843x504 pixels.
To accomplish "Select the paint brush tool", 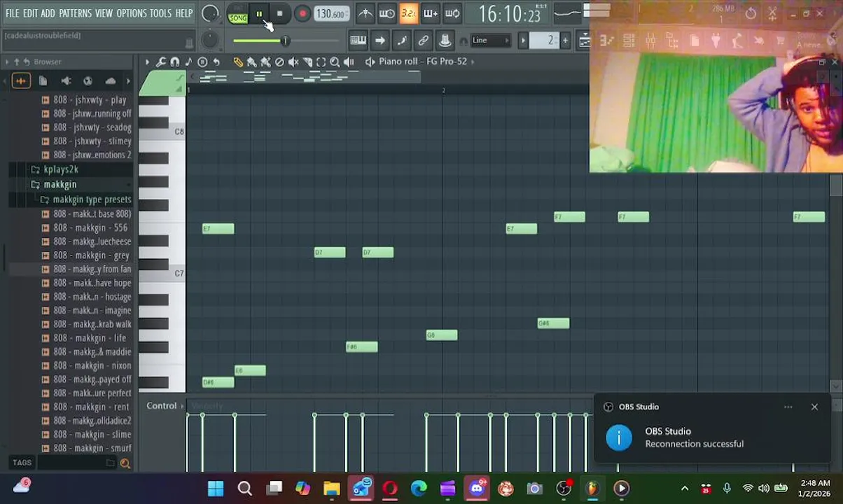I will click(252, 62).
